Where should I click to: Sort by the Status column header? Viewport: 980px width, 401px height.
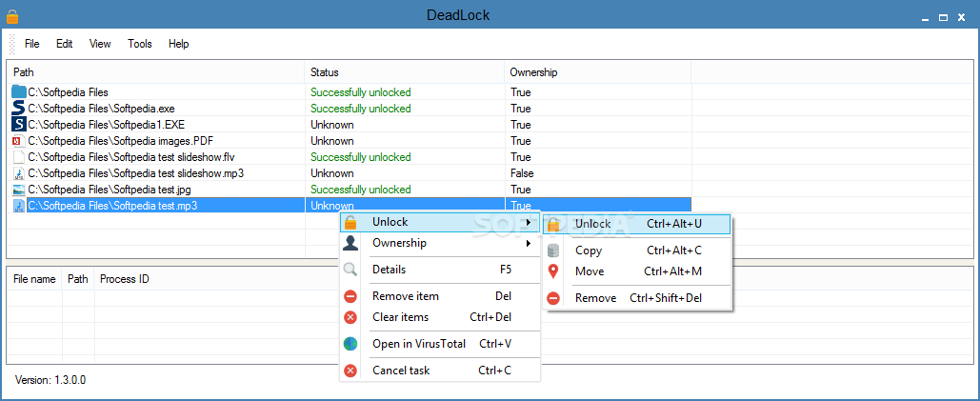click(405, 72)
